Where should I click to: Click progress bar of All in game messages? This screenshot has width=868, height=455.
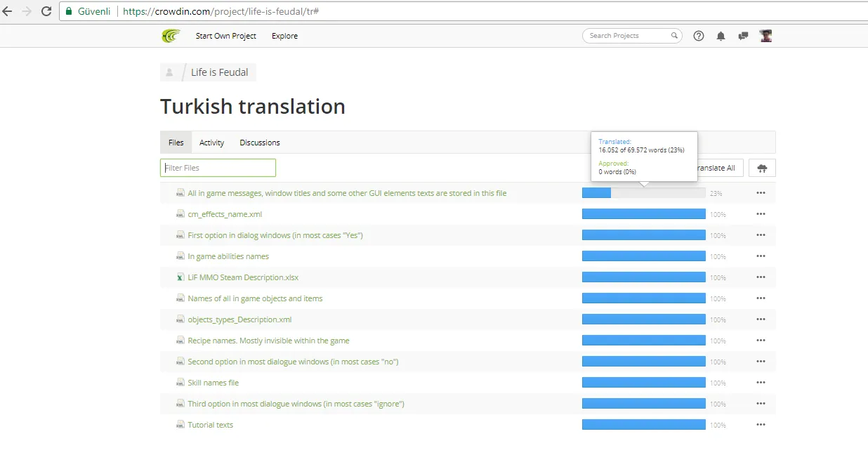tap(644, 193)
